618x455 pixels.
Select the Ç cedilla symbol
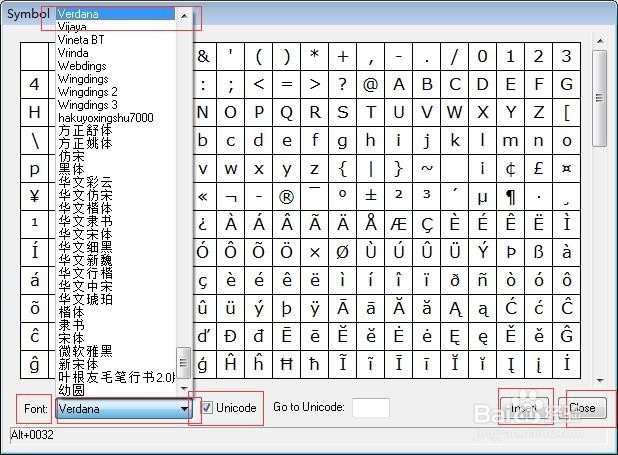click(427, 224)
